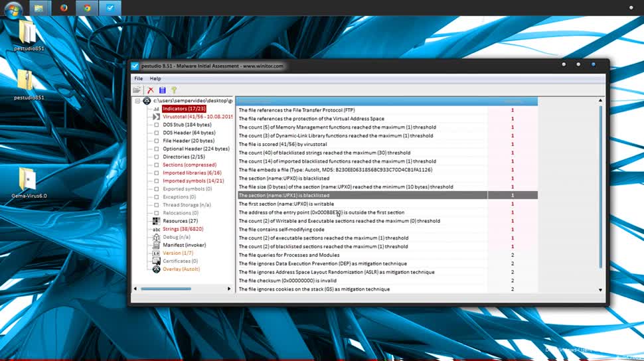Open Firefox from the taskbar
644x361 pixels.
pos(64,8)
